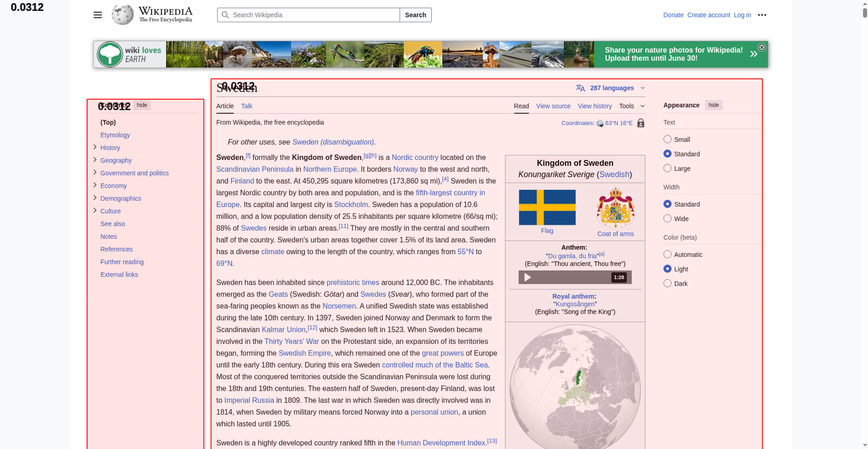Open the Swedish flag image

click(547, 207)
